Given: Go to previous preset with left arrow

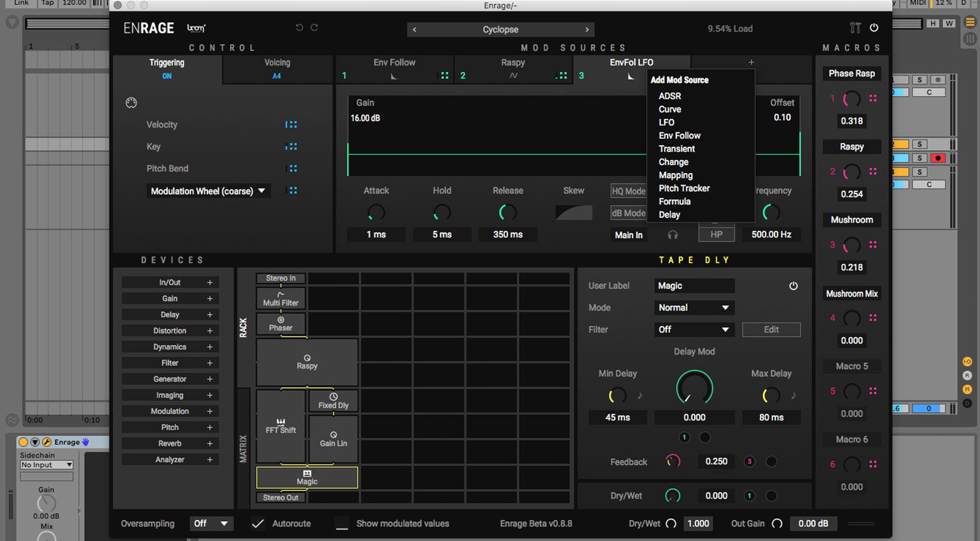Looking at the screenshot, I should tap(414, 29).
